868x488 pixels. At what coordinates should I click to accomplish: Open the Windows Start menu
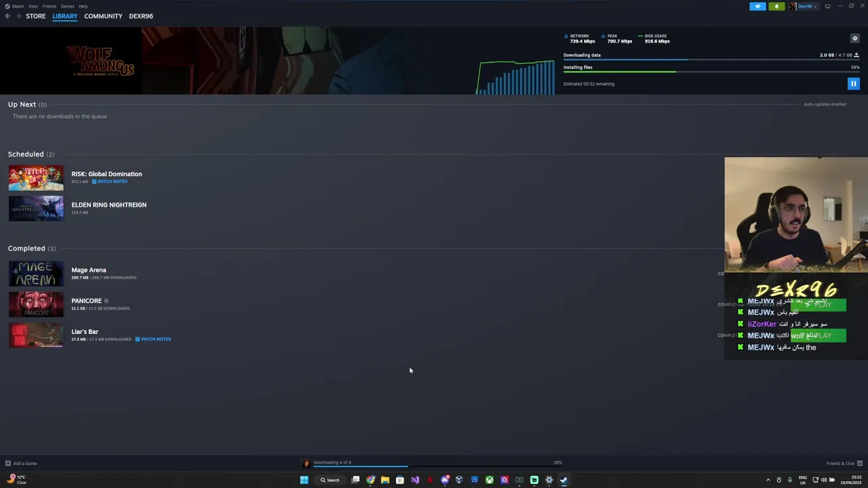point(304,480)
